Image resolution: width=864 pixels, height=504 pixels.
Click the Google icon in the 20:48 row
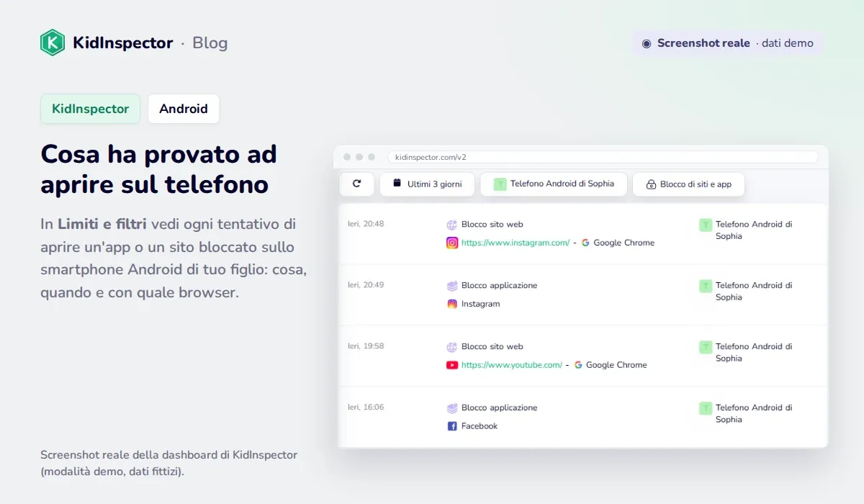pos(585,243)
